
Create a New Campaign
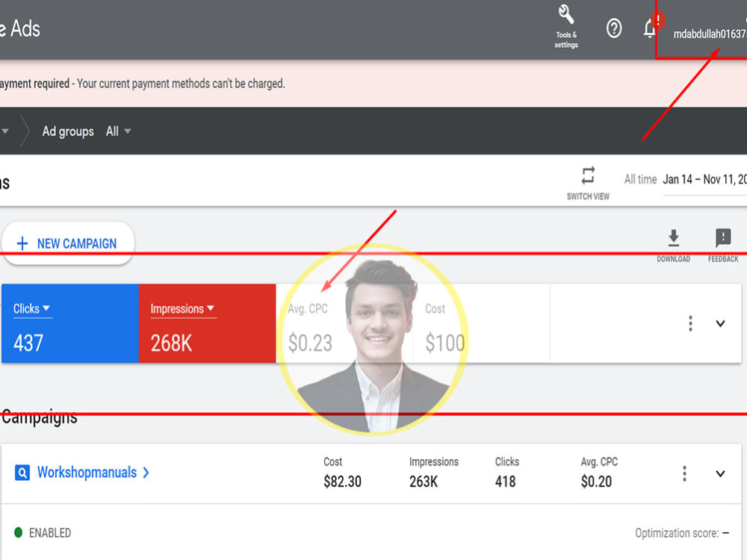(x=68, y=243)
